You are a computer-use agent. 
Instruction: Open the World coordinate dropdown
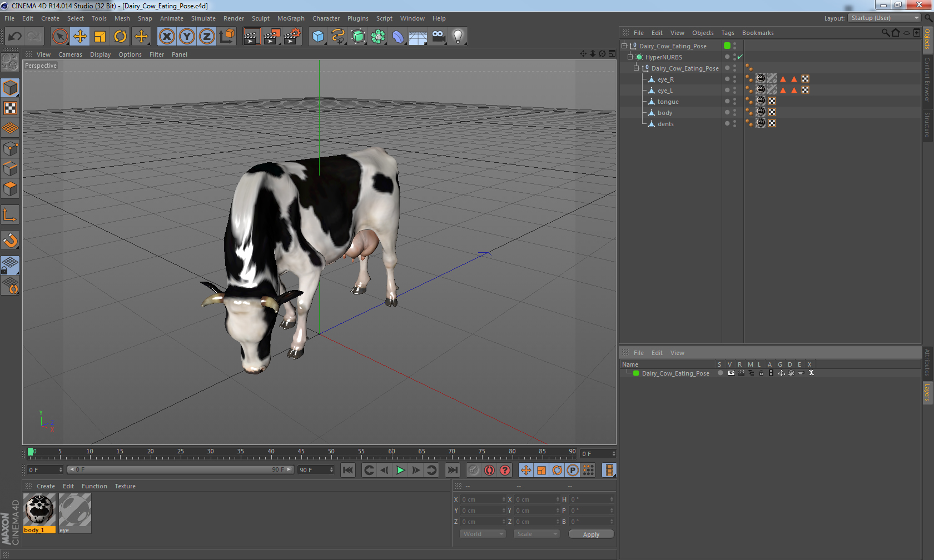[482, 534]
